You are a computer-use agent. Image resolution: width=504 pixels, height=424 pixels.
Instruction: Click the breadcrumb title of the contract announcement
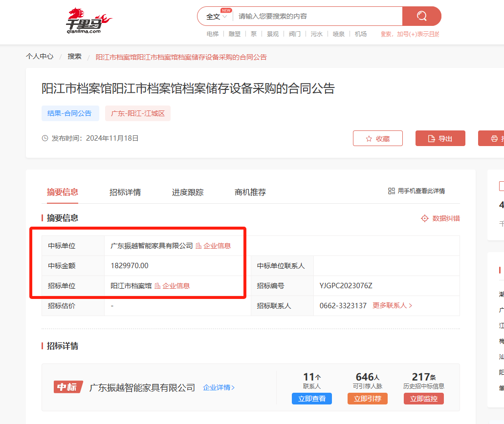click(181, 57)
